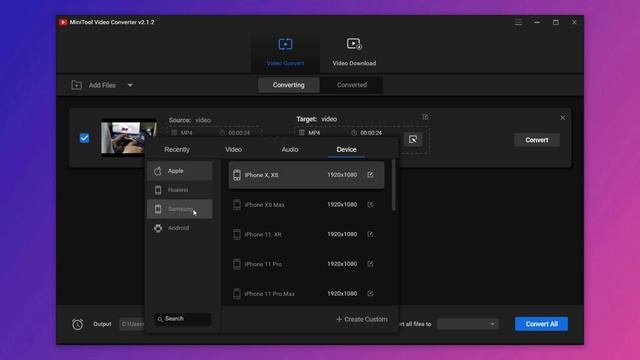Expand the Add Files dropdown arrow
Image resolution: width=640 pixels, height=360 pixels.
tap(130, 85)
